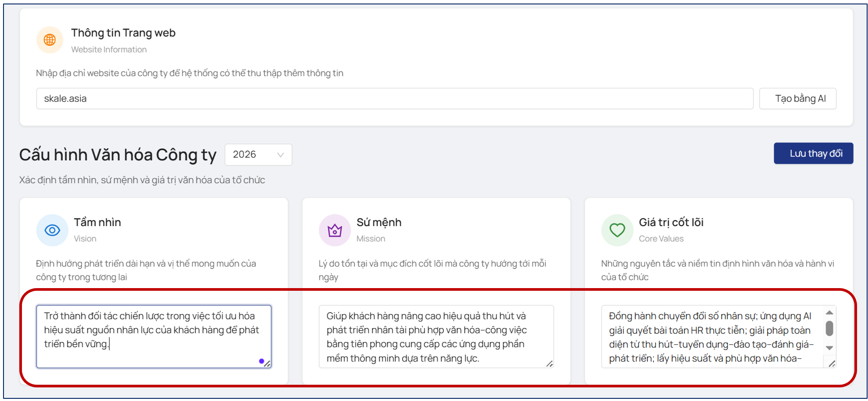The image size is (868, 401).
Task: Click the Lưu thay đổi button
Action: [x=814, y=153]
